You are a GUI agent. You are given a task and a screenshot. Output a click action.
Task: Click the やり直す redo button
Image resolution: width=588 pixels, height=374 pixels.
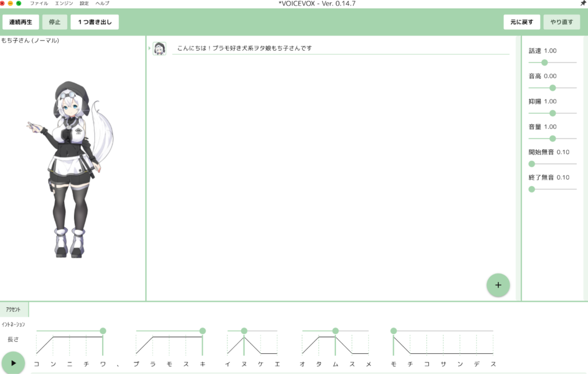(562, 22)
